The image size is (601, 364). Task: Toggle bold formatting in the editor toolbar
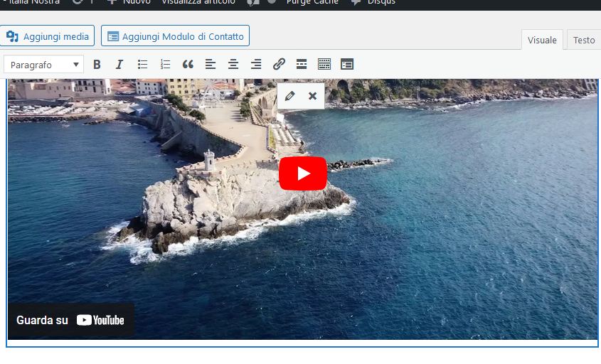pyautogui.click(x=97, y=65)
